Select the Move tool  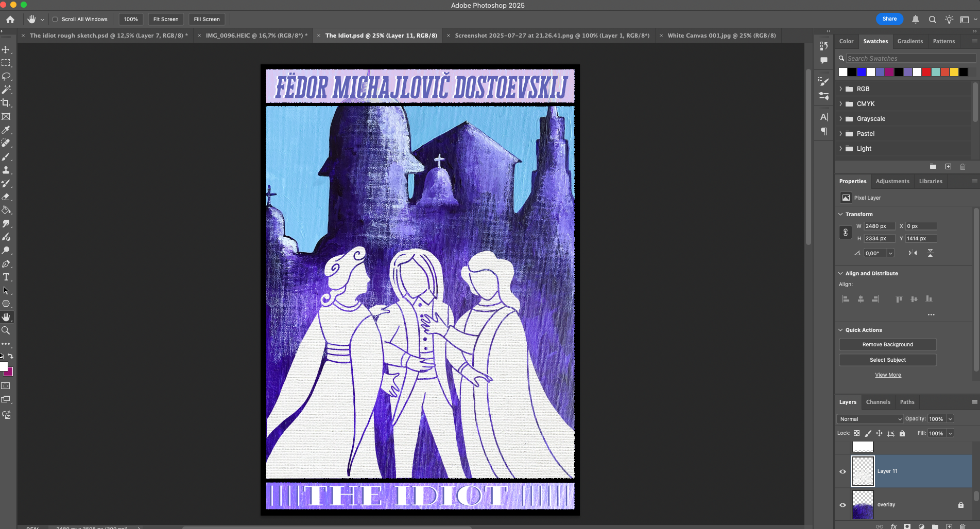point(7,49)
